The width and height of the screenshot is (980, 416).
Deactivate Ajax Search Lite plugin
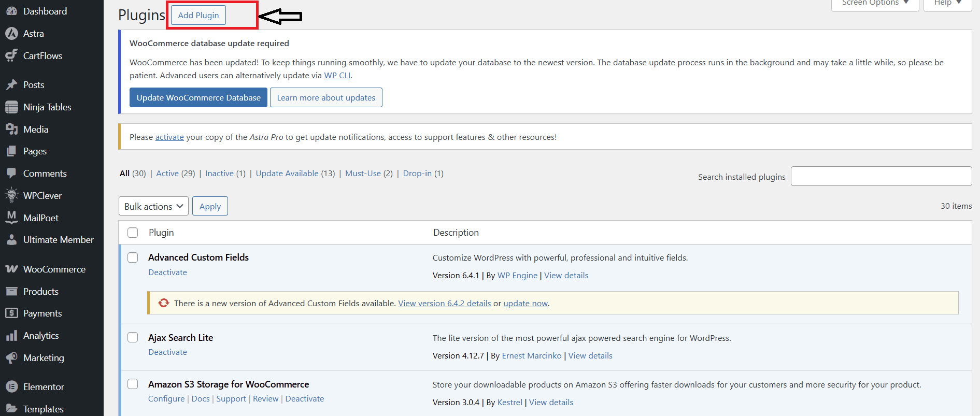(x=167, y=352)
